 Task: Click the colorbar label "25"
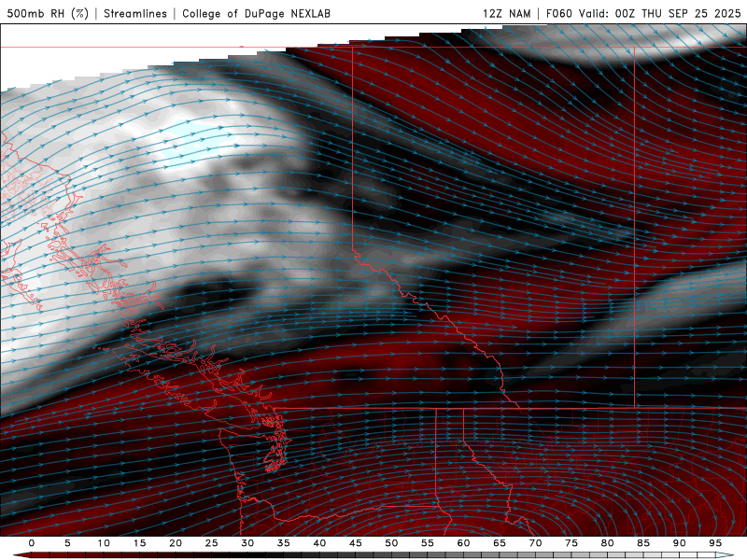coord(212,543)
